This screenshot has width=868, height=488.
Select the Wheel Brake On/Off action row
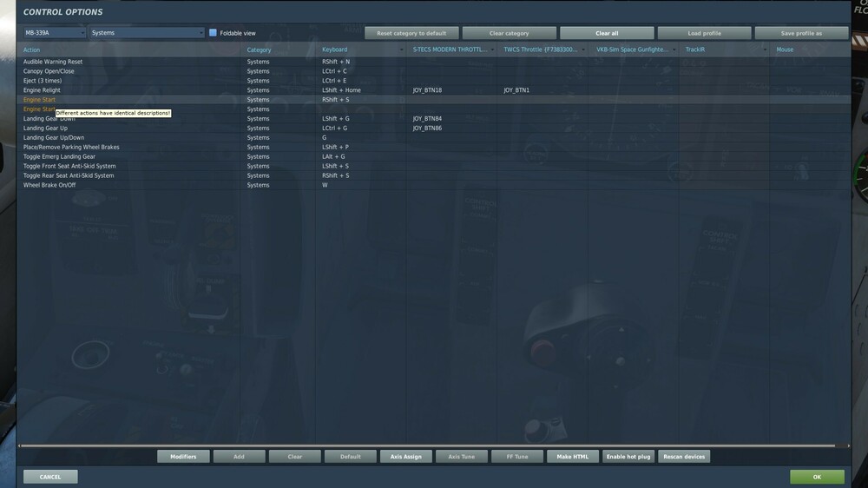click(x=433, y=185)
